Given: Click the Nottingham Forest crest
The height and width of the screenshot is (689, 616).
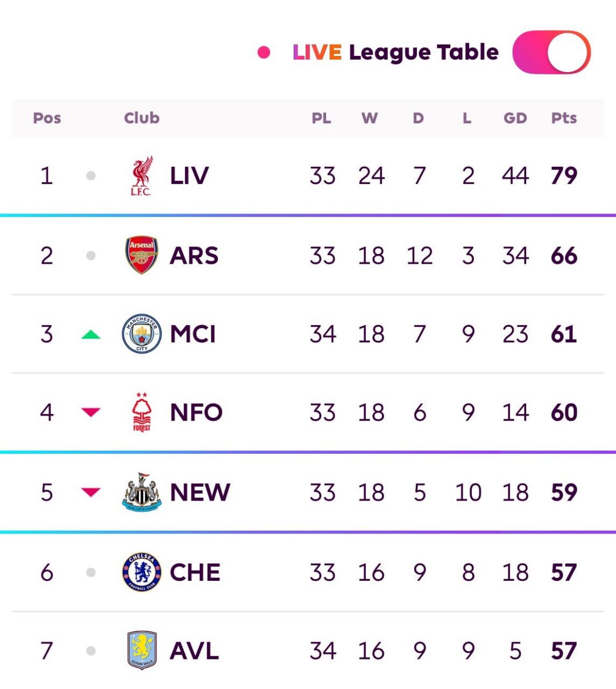Looking at the screenshot, I should point(141,412).
